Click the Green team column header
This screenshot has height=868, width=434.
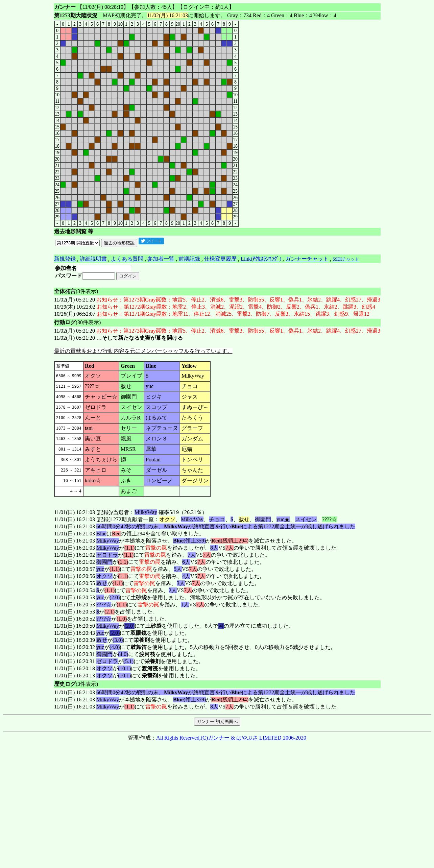131,366
